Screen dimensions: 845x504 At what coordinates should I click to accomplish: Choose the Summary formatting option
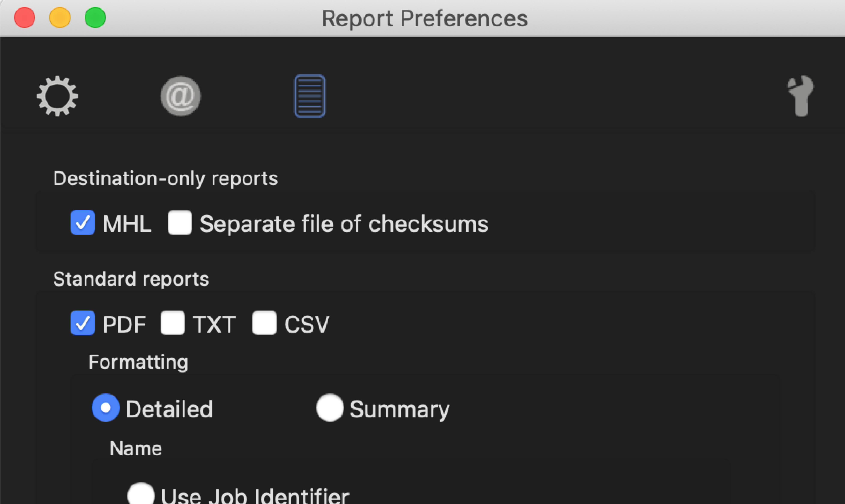click(330, 408)
